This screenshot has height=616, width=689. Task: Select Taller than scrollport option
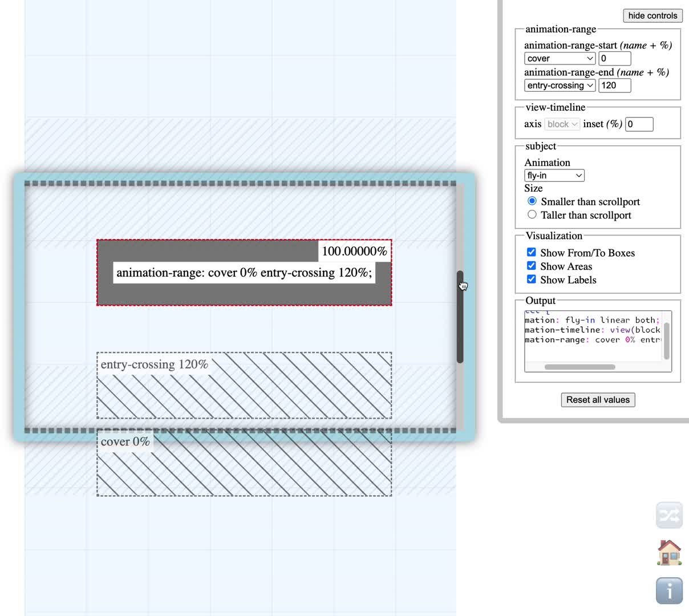[x=532, y=214]
